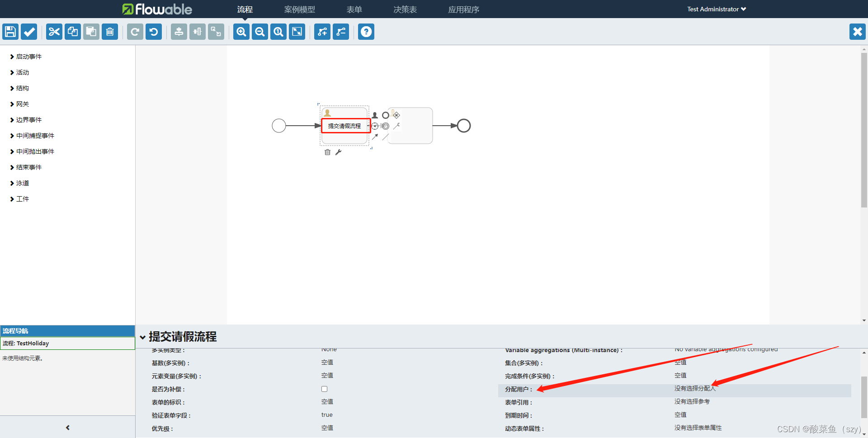Expand the 活动 palette group
Screen dimensions: 868x438
(19, 72)
